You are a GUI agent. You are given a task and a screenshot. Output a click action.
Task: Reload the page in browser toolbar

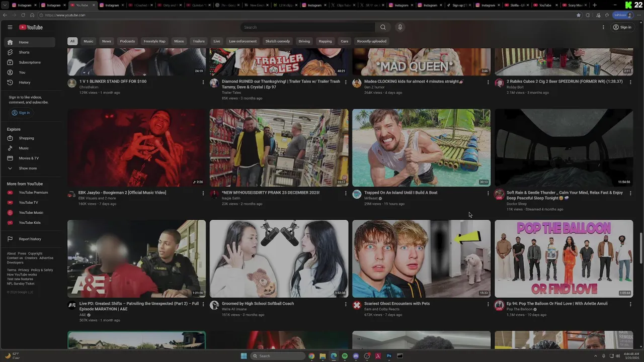point(23,15)
